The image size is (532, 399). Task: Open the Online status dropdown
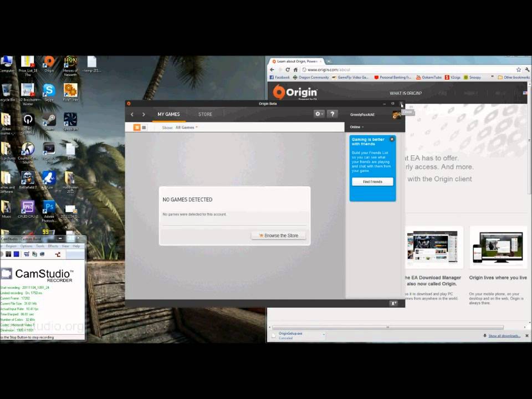click(x=356, y=127)
